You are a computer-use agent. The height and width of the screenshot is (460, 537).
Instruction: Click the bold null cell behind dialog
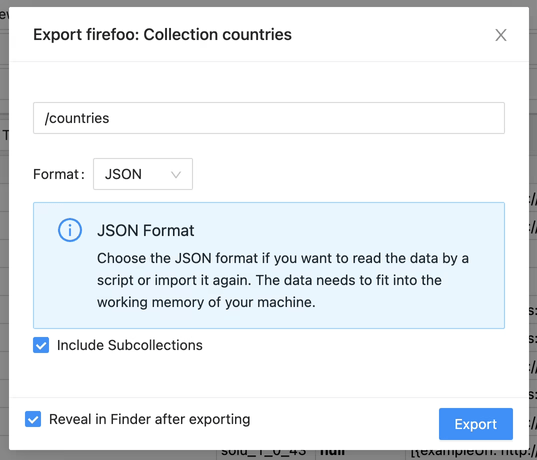pyautogui.click(x=333, y=453)
